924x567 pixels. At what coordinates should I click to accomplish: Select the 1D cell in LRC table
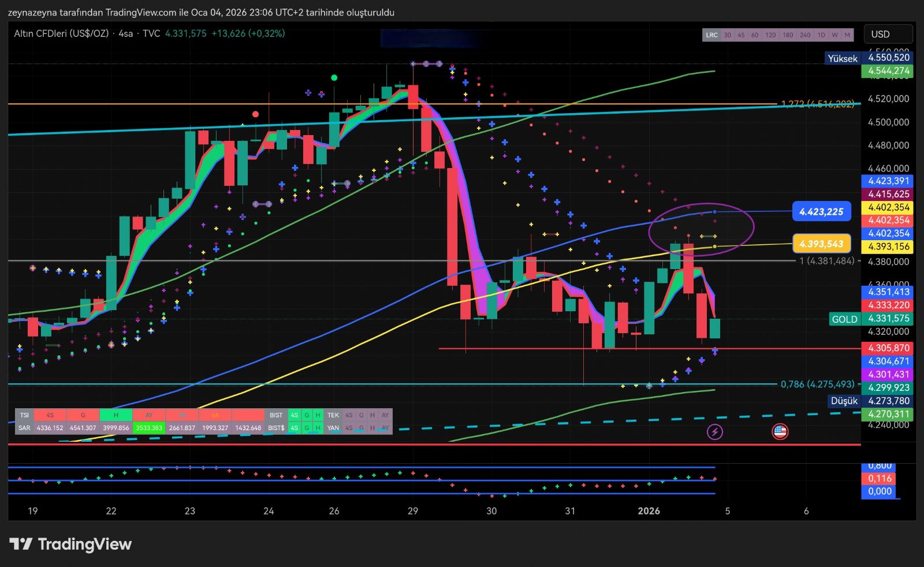click(821, 35)
